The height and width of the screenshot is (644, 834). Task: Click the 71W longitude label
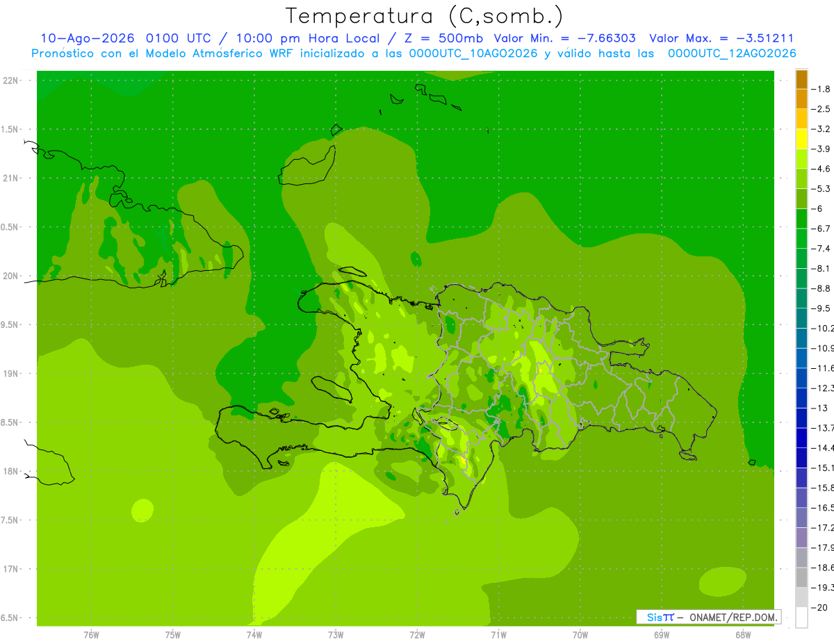coord(498,635)
